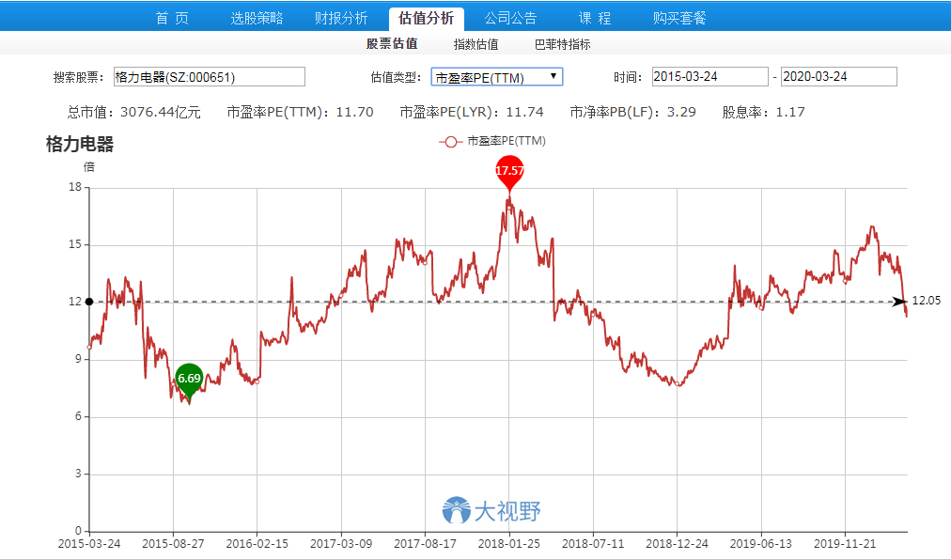Click the 倍 y-axis unit label
The height and width of the screenshot is (560, 951).
(x=89, y=167)
